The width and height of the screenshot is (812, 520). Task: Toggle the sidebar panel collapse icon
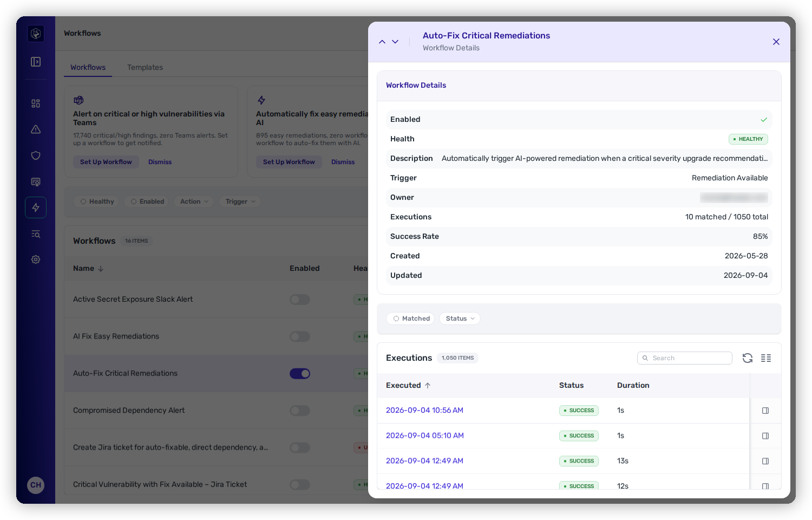pyautogui.click(x=36, y=62)
